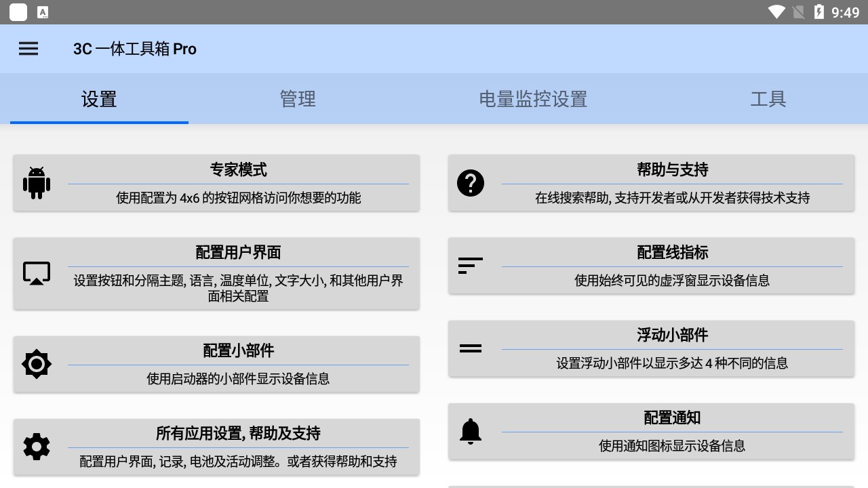
Task: Tap description 在线搜索帮助, 支持开发者或从开发者获得技术支持
Action: point(672,198)
